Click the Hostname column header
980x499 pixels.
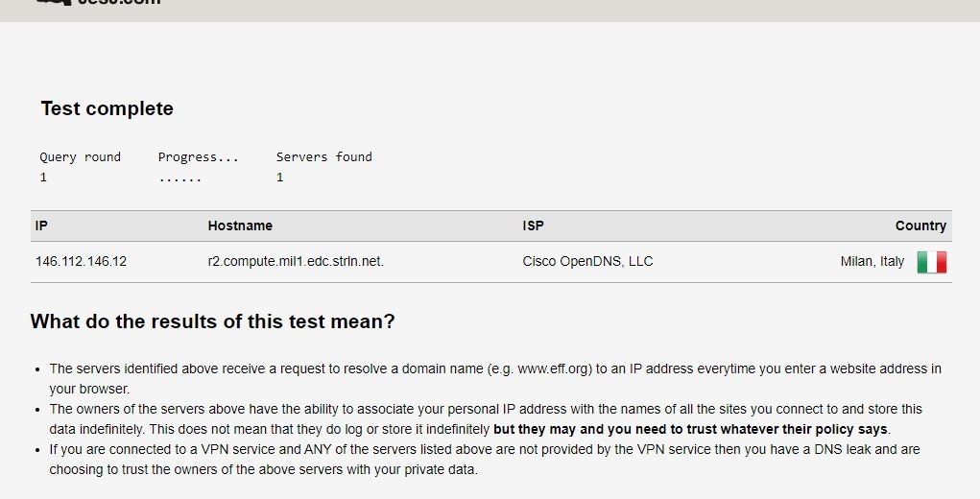coord(240,226)
